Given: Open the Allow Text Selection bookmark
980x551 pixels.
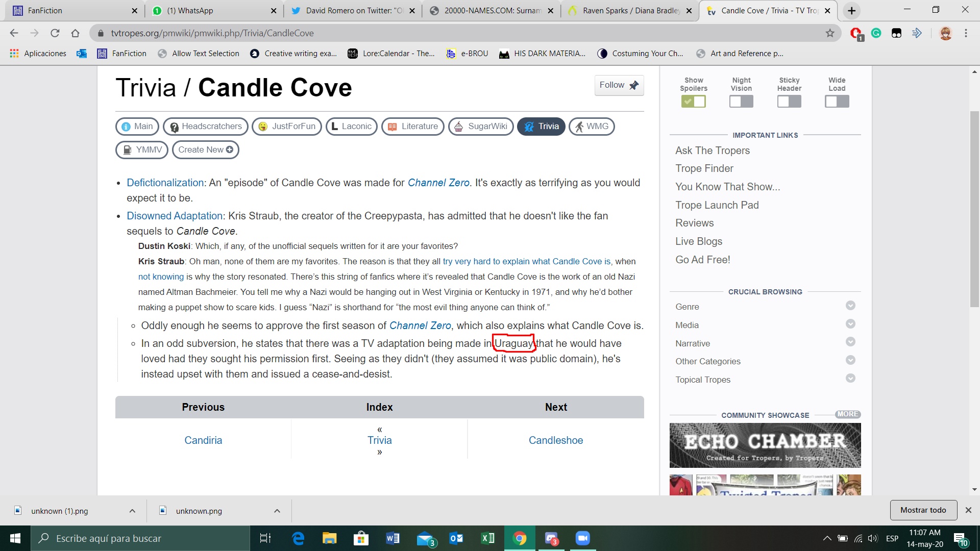Looking at the screenshot, I should [199, 54].
